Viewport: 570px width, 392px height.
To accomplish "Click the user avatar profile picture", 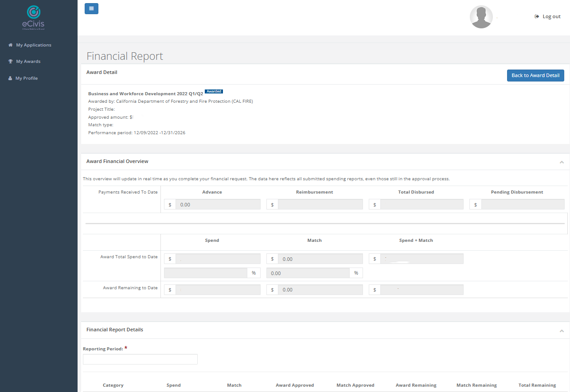I will point(481,17).
